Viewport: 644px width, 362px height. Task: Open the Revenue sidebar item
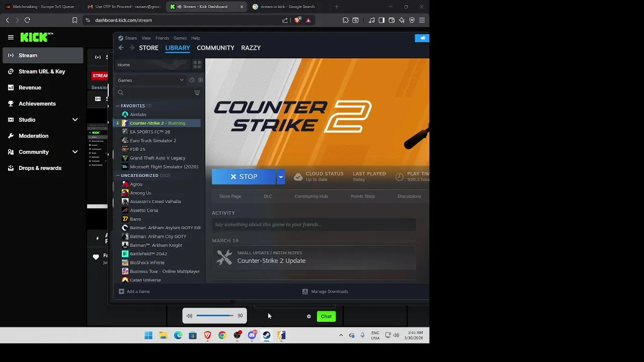pos(30,87)
